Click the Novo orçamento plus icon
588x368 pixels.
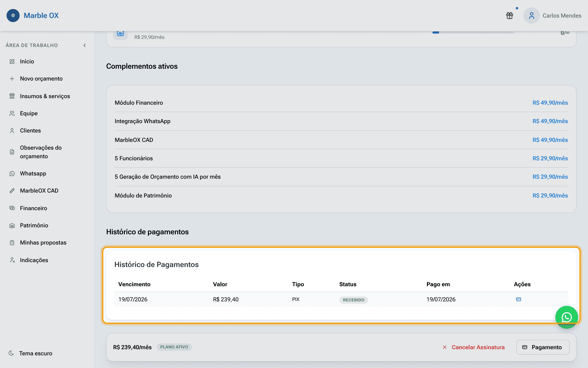point(12,79)
